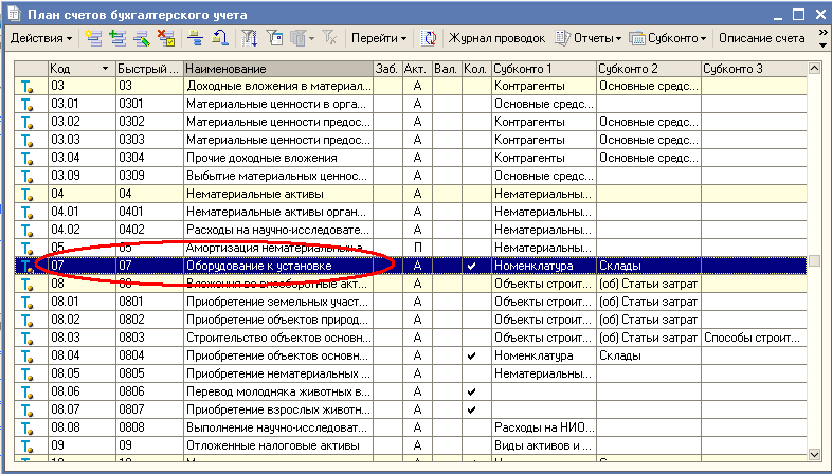
Task: Toggle quantity checkmark for account 08.06
Action: tap(471, 391)
